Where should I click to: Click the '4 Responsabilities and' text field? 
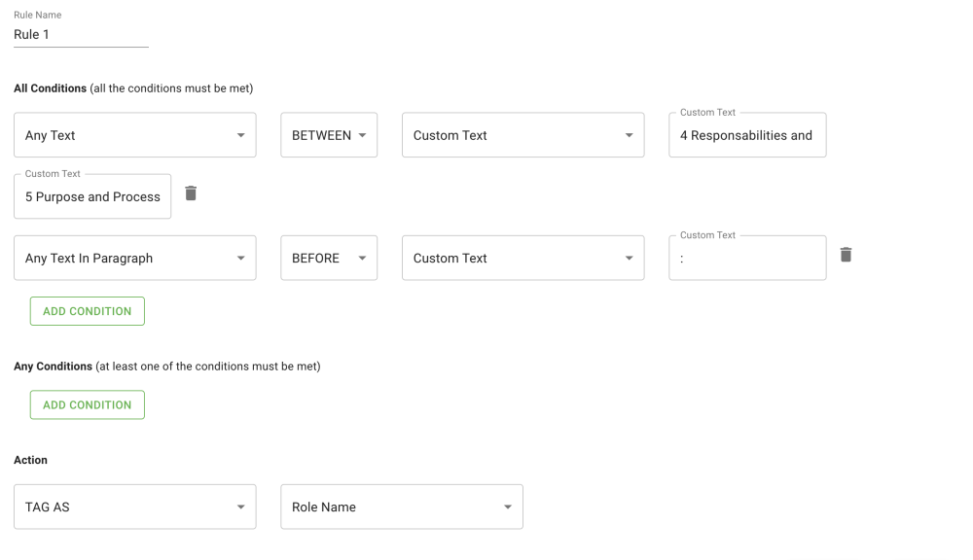[747, 135]
